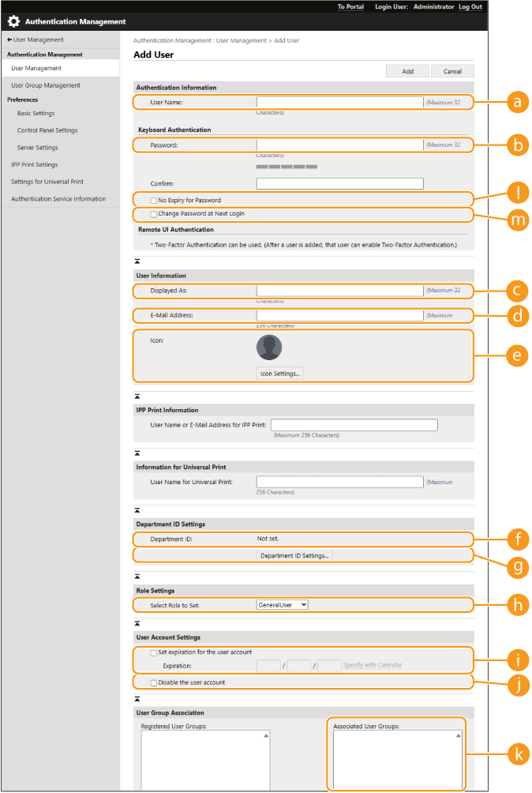Click the collapse arrow above IPP Print Information
Viewport: 532px width, 793px height.
click(x=137, y=395)
